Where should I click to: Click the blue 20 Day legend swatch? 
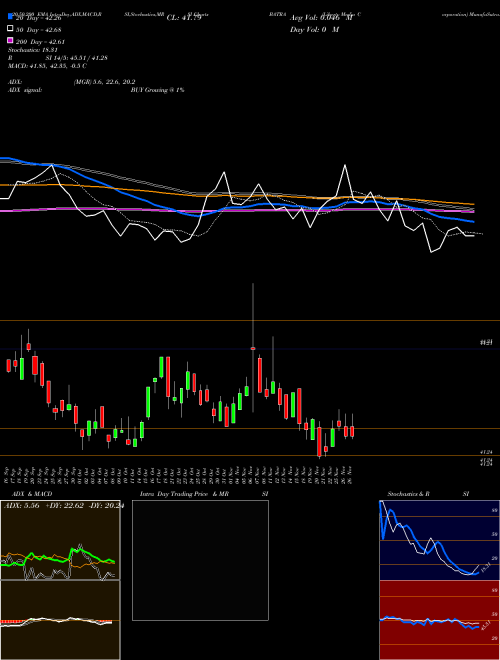coord(10,17)
